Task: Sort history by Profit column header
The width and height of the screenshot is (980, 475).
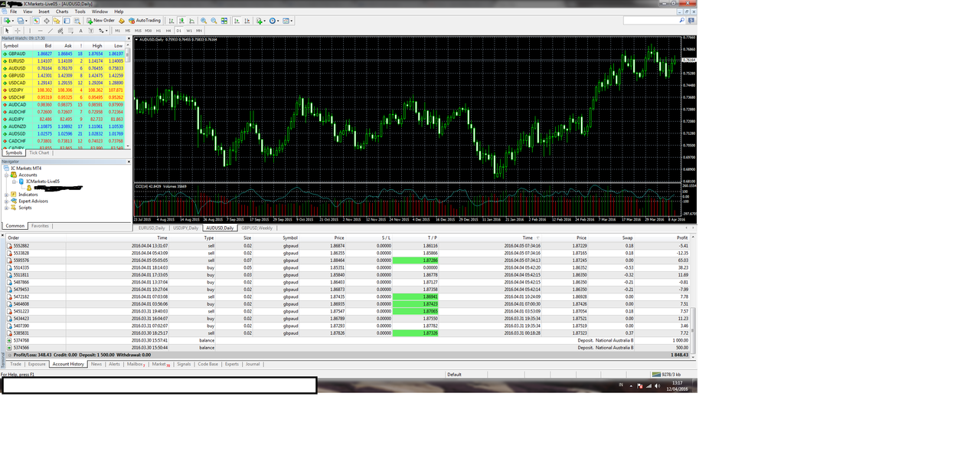Action: 682,237
